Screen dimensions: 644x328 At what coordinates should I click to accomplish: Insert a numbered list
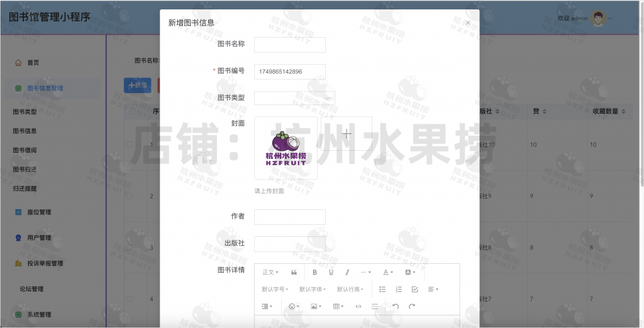click(x=399, y=290)
